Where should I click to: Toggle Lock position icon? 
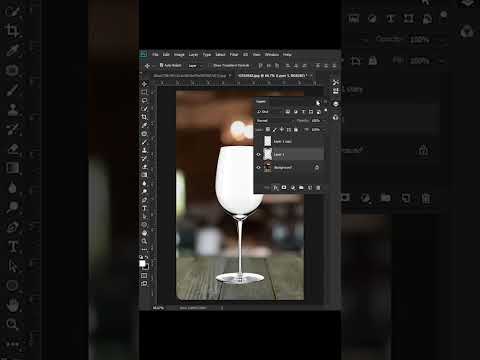(x=282, y=130)
